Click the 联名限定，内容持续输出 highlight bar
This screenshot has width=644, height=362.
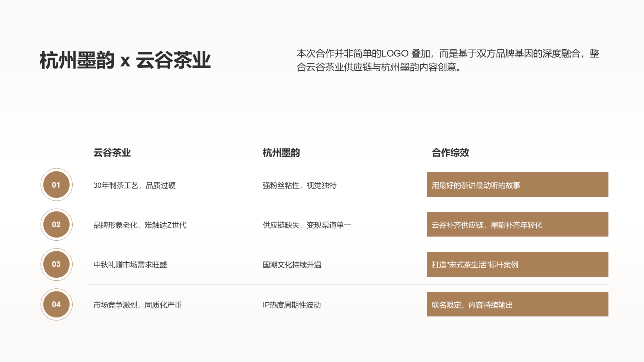517,304
